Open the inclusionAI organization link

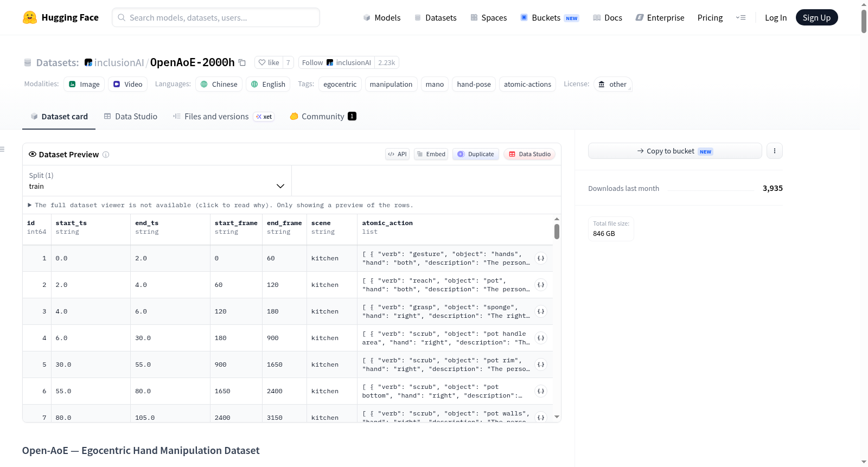[119, 62]
